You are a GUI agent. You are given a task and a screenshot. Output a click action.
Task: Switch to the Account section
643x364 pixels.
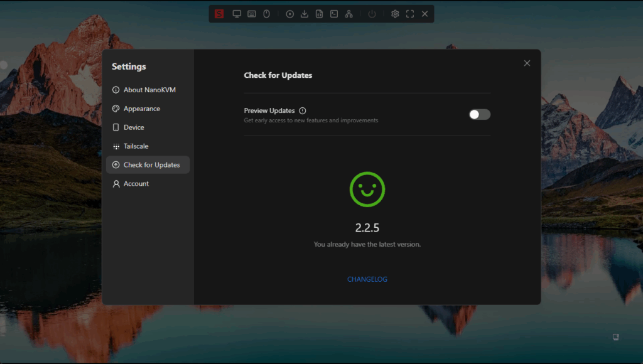coord(136,184)
